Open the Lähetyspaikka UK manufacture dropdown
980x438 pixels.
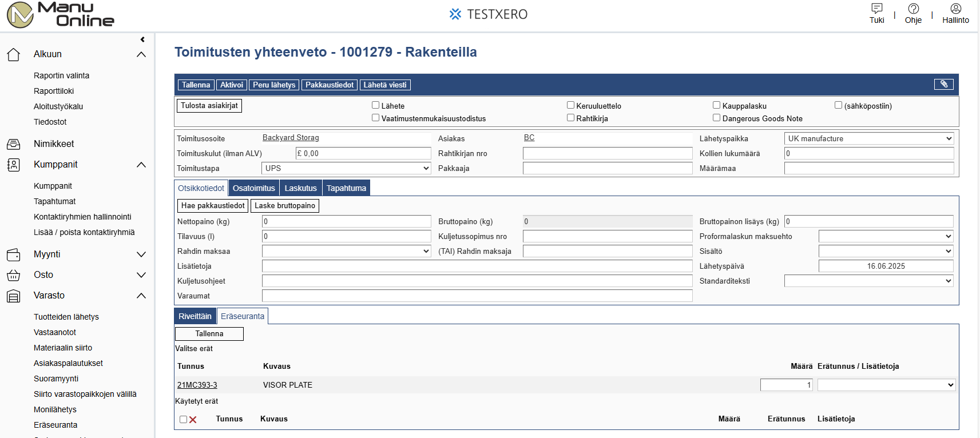[x=869, y=138]
